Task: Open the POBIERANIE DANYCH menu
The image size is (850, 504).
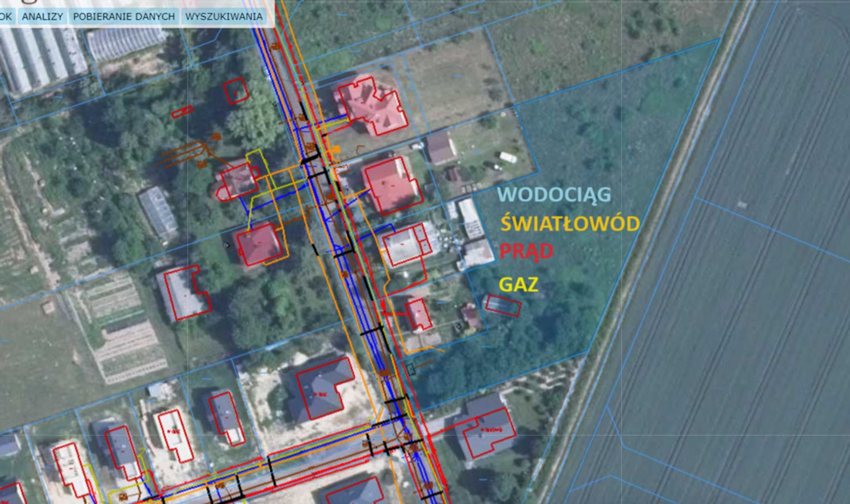Action: [123, 17]
